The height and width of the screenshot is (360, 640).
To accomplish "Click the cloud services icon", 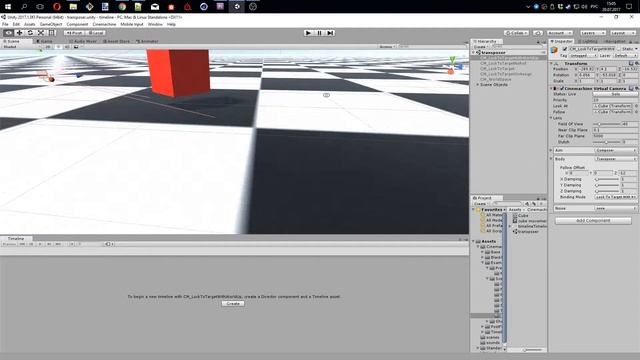I will click(538, 33).
